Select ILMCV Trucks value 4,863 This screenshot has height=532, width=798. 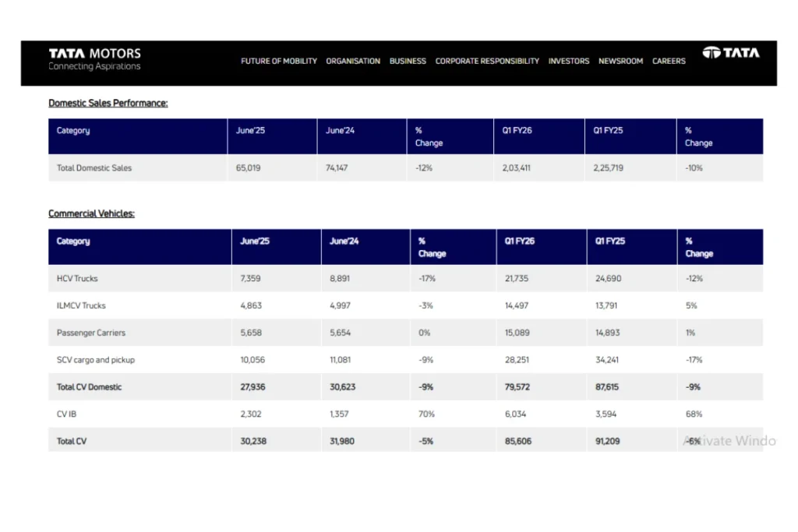[x=251, y=305]
